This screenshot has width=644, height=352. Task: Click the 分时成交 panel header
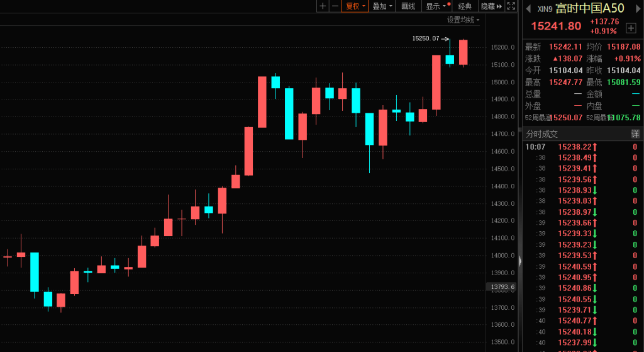[542, 134]
